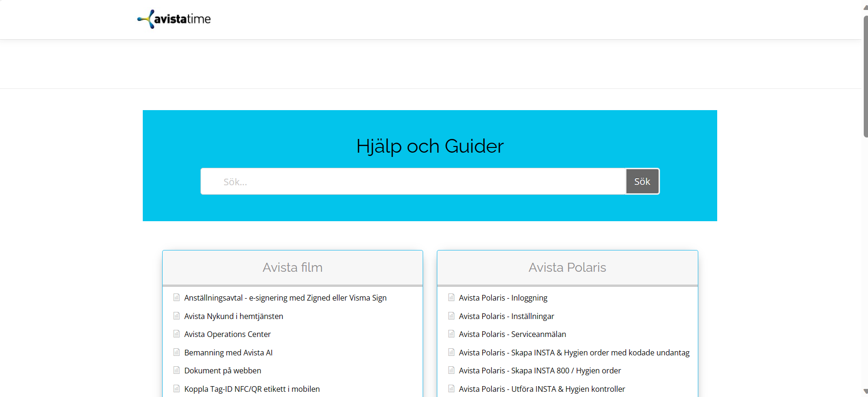The width and height of the screenshot is (868, 397).
Task: Click document icon beside Skapa INSTA 800 / Hygien order
Action: pyautogui.click(x=451, y=370)
